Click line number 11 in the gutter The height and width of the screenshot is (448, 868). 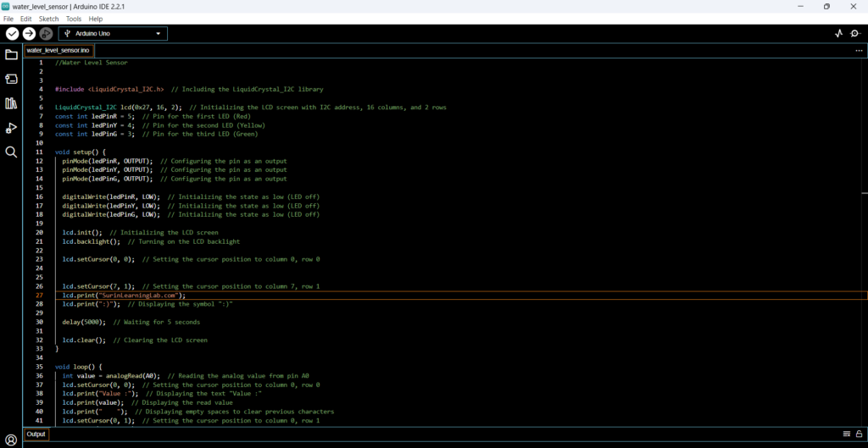39,152
